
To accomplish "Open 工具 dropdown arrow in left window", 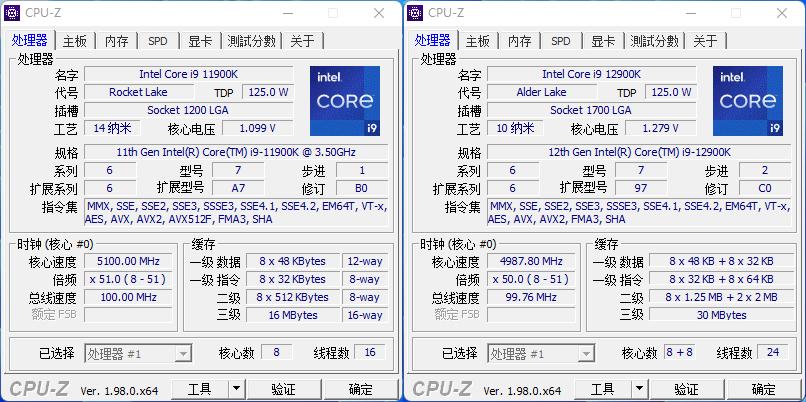I will [236, 389].
